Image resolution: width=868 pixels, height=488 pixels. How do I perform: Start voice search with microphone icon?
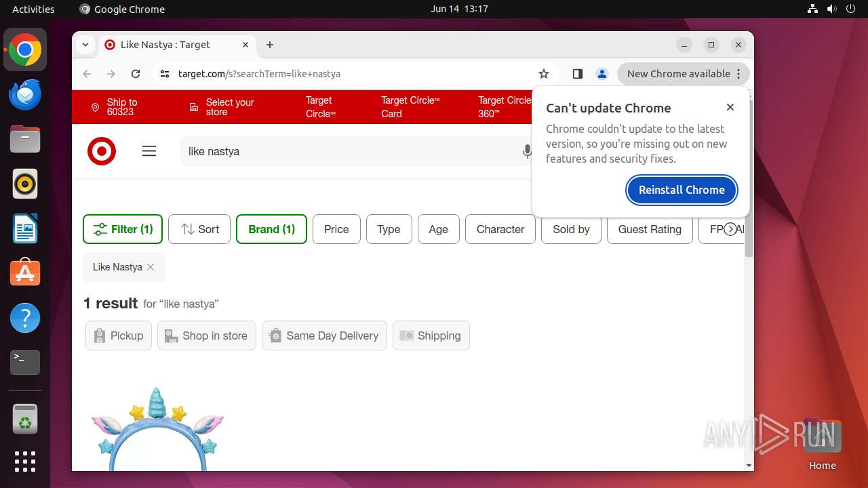pos(527,151)
